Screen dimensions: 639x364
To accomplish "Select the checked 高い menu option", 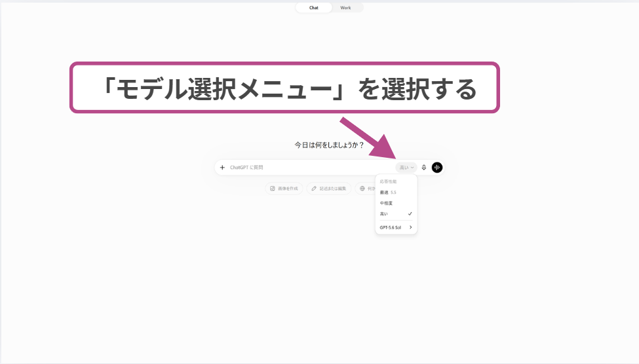I will pos(396,214).
